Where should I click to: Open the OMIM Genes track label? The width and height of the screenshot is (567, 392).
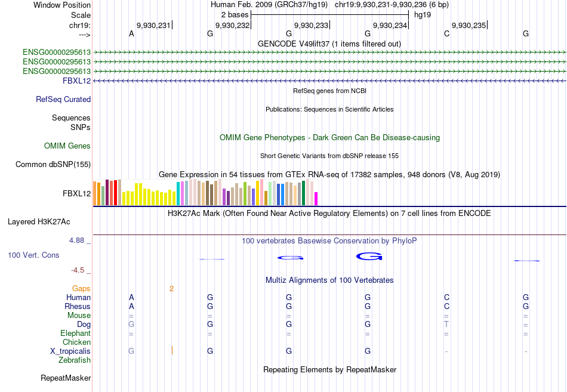point(67,146)
